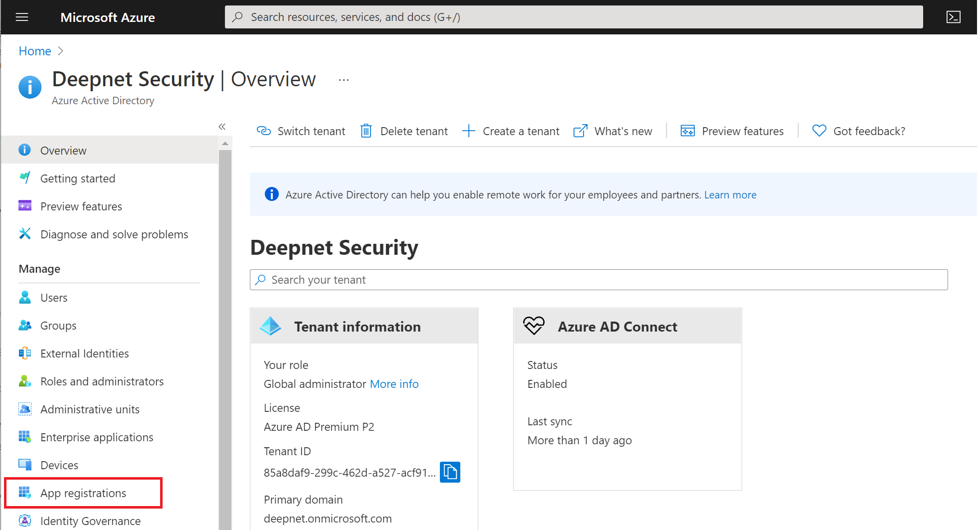Click the Preview features toolbar icon
Screen dimensions: 980x530
coord(687,131)
